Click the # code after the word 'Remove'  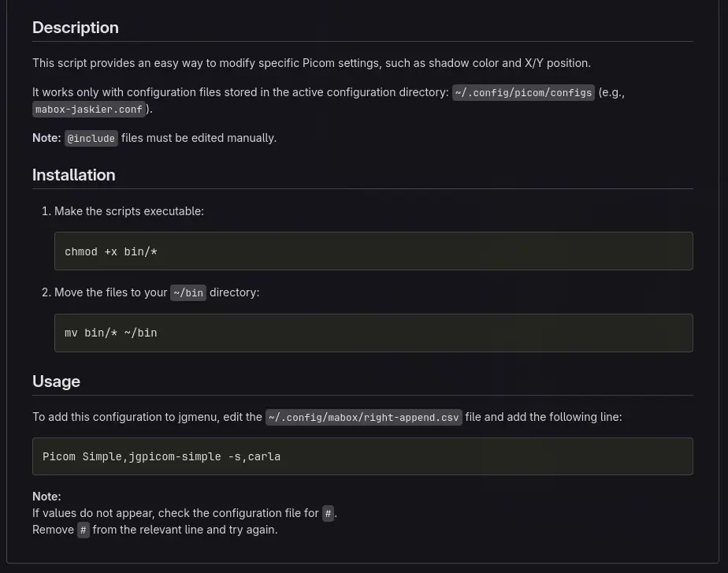coord(84,530)
